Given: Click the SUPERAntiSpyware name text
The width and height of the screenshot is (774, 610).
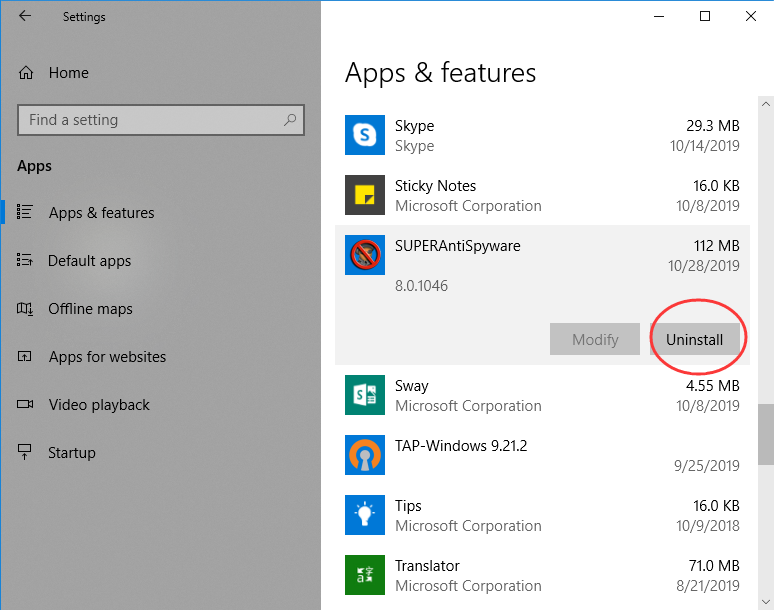Looking at the screenshot, I should coord(458,246).
